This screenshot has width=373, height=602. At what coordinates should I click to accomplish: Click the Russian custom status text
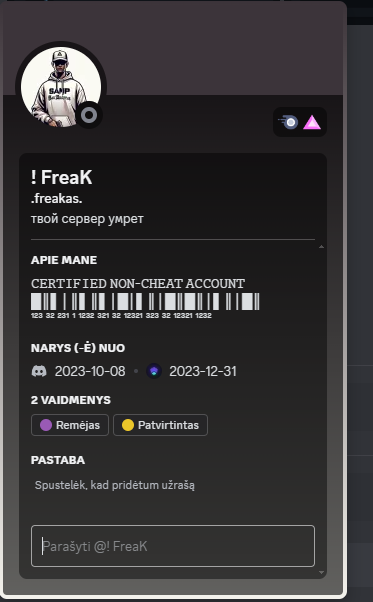click(x=87, y=219)
